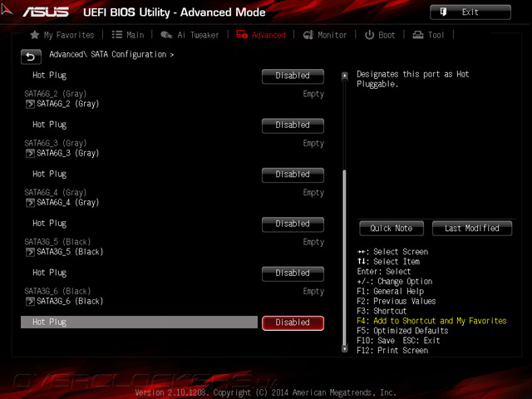Click Empty status for SATA3G_6 (Black)
Image resolution: width=532 pixels, height=399 pixels.
[313, 292]
